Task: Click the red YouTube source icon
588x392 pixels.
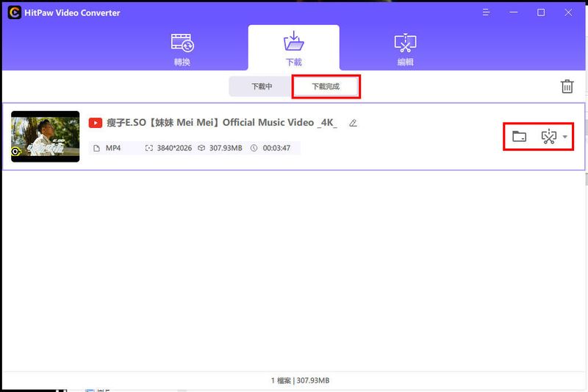Action: pyautogui.click(x=96, y=123)
